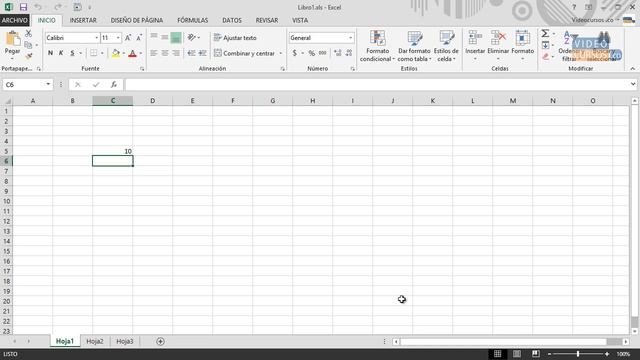The width and height of the screenshot is (640, 360).
Task: Delete cells with Eliminar
Action: click(x=498, y=46)
